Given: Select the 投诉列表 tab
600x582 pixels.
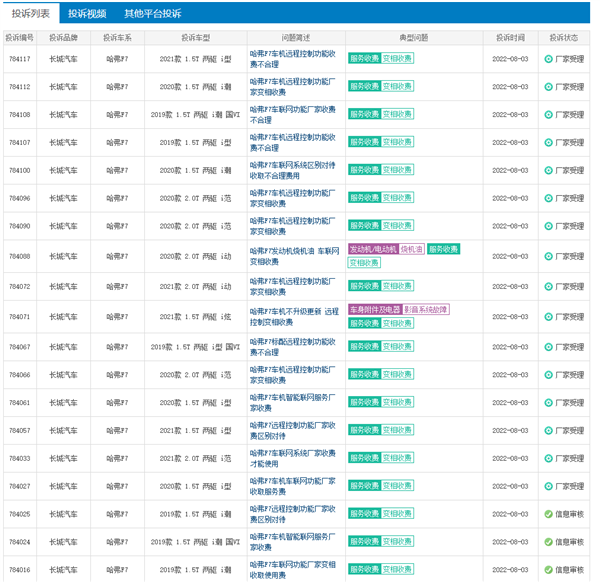Looking at the screenshot, I should coord(30,14).
